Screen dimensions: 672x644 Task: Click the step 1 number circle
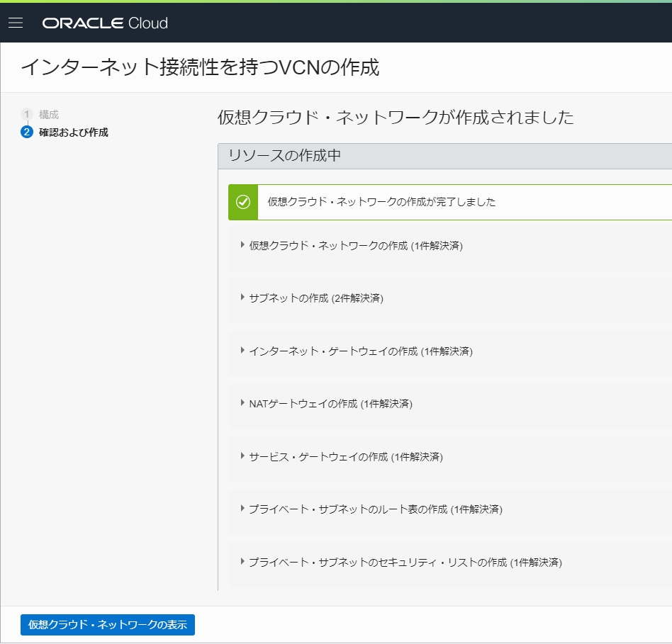click(x=27, y=114)
